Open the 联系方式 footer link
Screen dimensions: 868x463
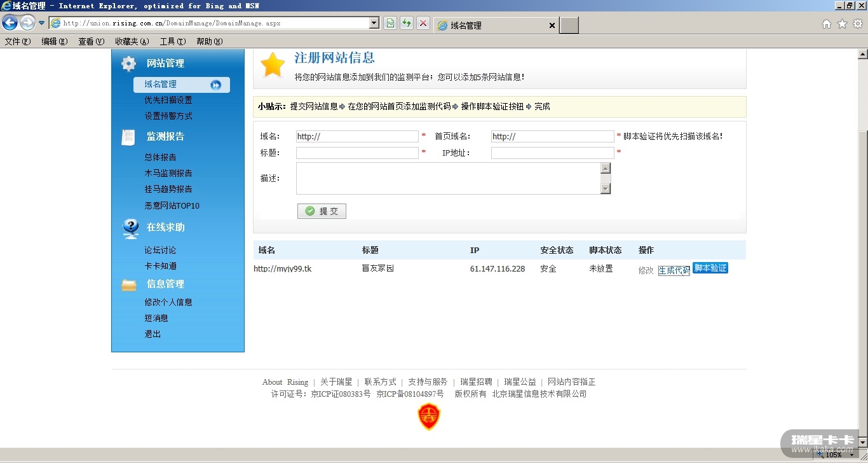click(x=381, y=382)
